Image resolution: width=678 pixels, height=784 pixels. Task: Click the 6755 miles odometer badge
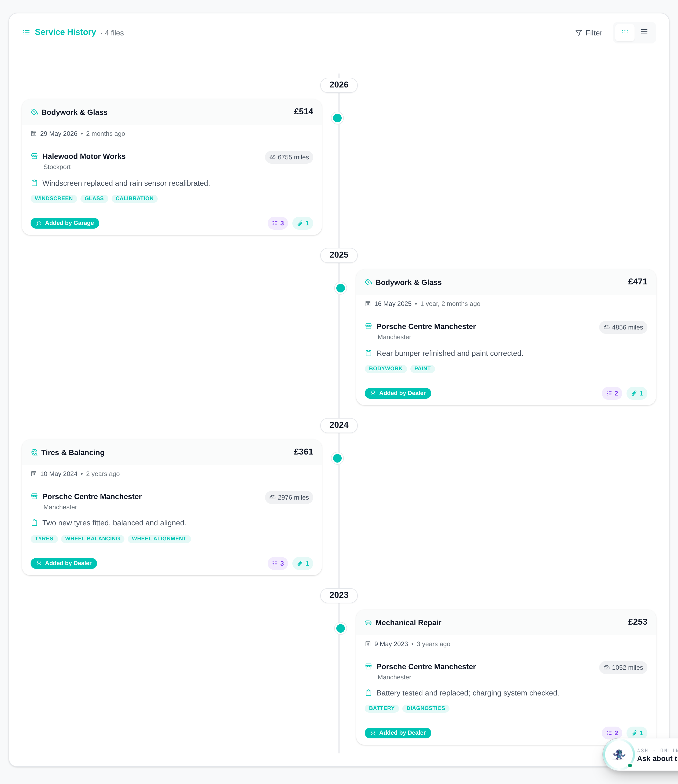[289, 157]
